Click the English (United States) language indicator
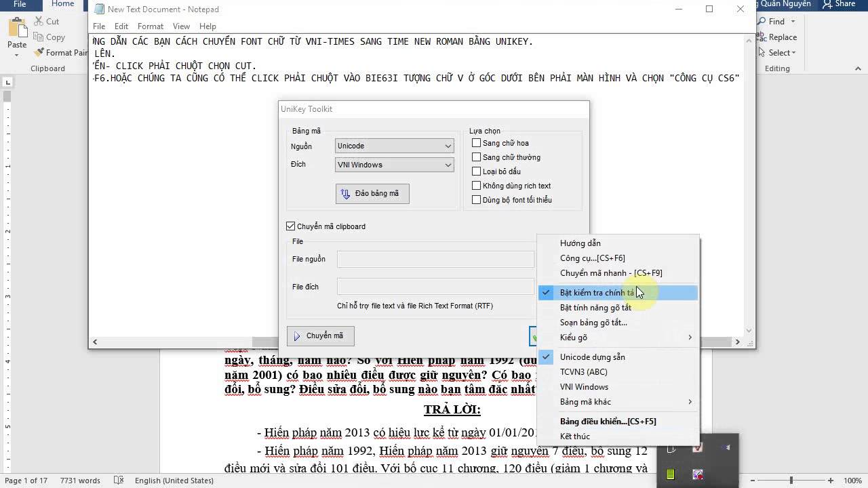Viewport: 868px width, 488px height. (174, 481)
